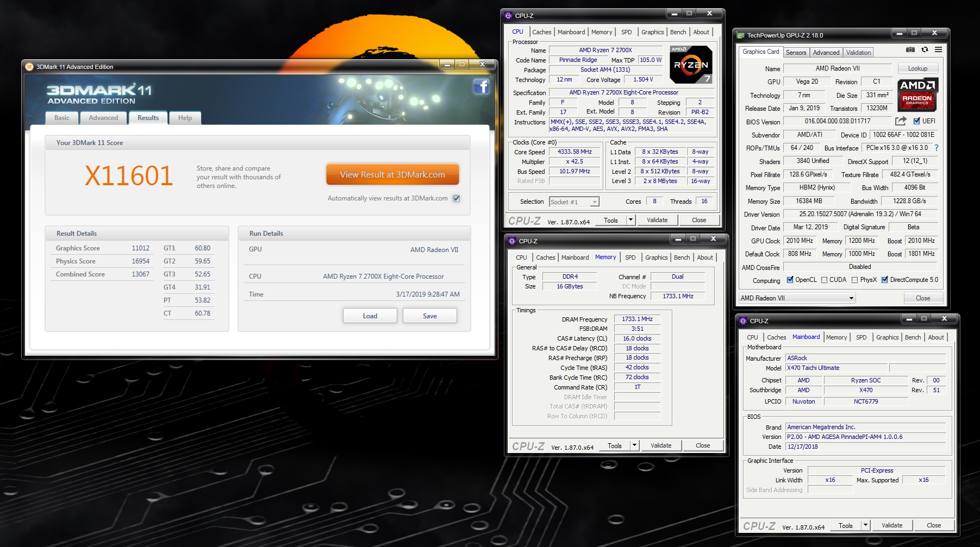Viewport: 980px width, 547px height.
Task: Expand the Tools dropdown arrow in CPU-Z CPU window
Action: 631,220
